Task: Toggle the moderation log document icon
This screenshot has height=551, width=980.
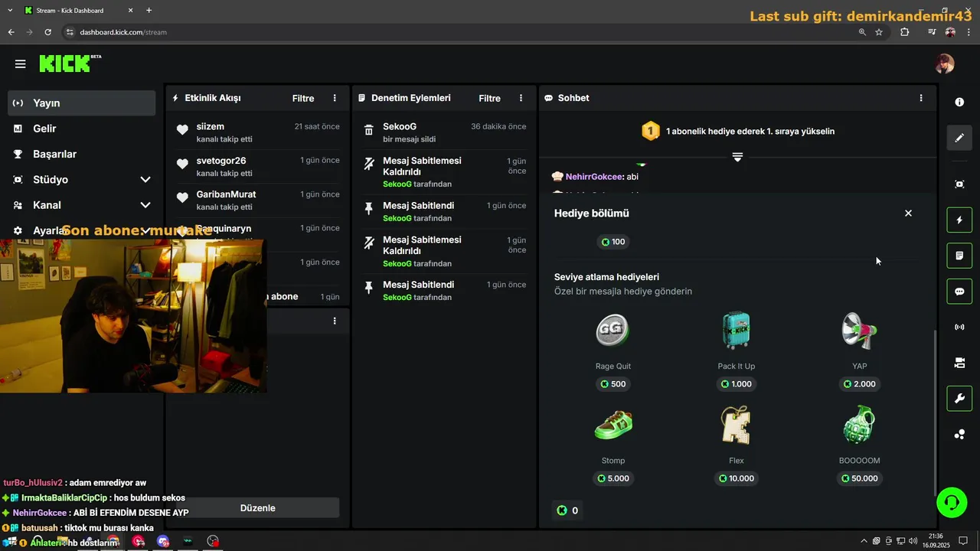Action: point(959,256)
